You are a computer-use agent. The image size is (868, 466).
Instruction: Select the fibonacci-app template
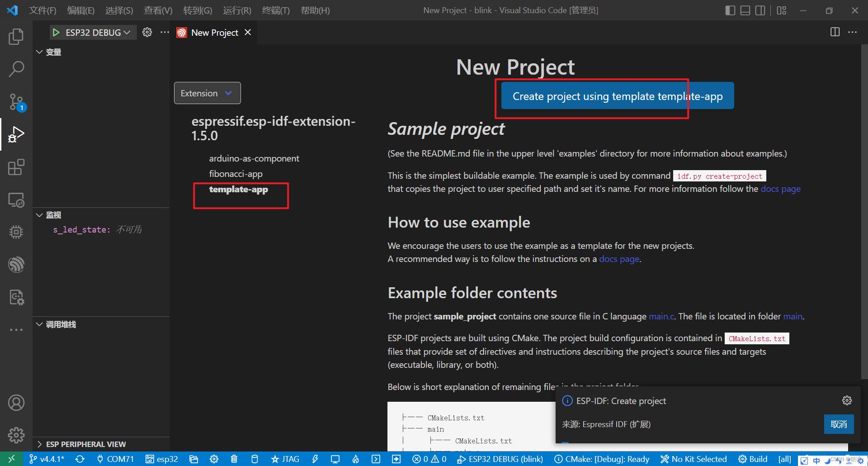[x=236, y=174]
